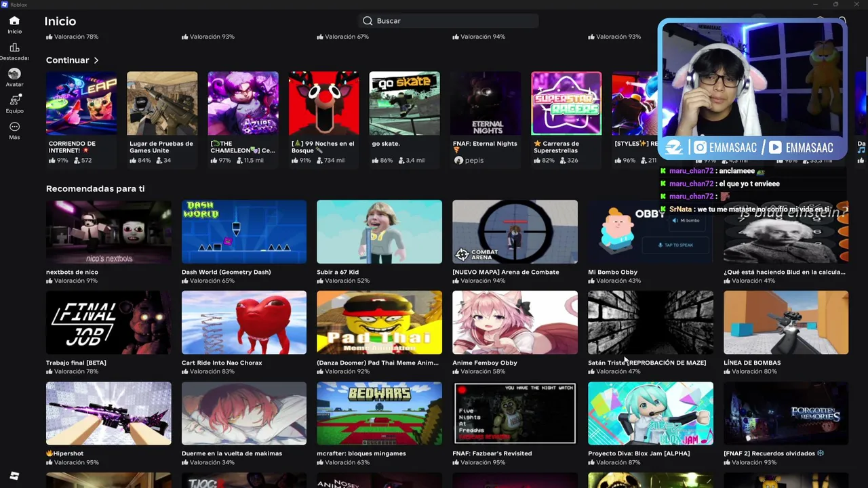Click the Roblox icon in bottom-left corner
This screenshot has height=488, width=868.
click(x=14, y=476)
